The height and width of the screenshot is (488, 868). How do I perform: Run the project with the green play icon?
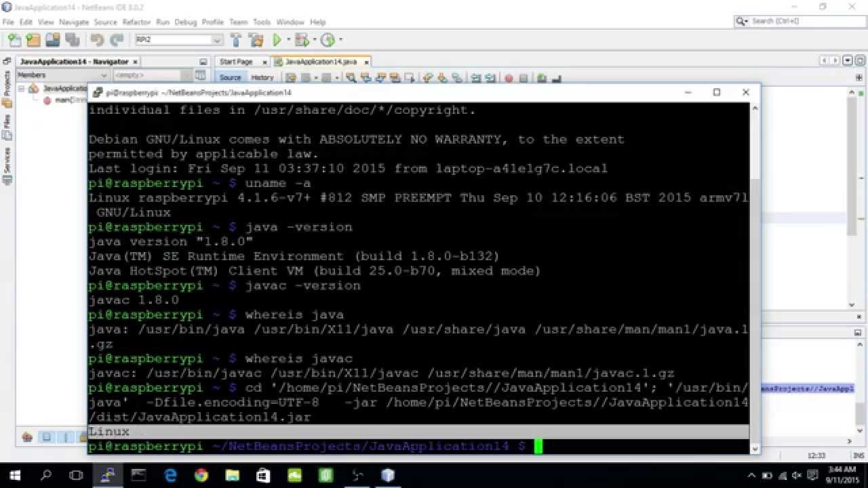pos(277,40)
